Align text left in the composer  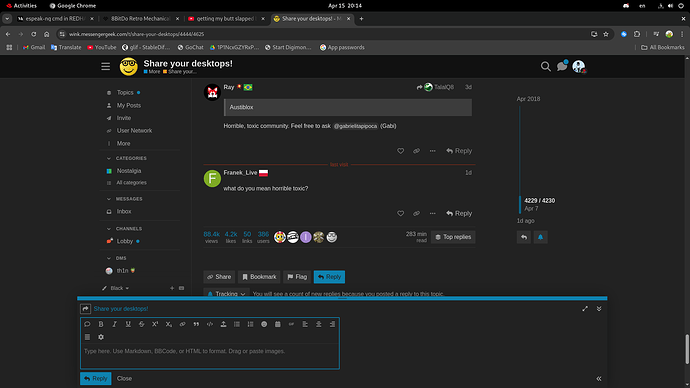(305, 324)
